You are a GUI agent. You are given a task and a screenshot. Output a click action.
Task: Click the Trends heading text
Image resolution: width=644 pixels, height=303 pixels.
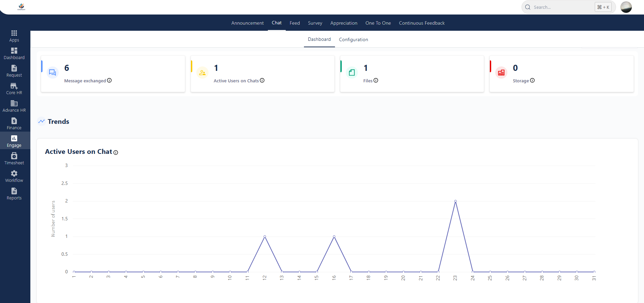pyautogui.click(x=58, y=121)
